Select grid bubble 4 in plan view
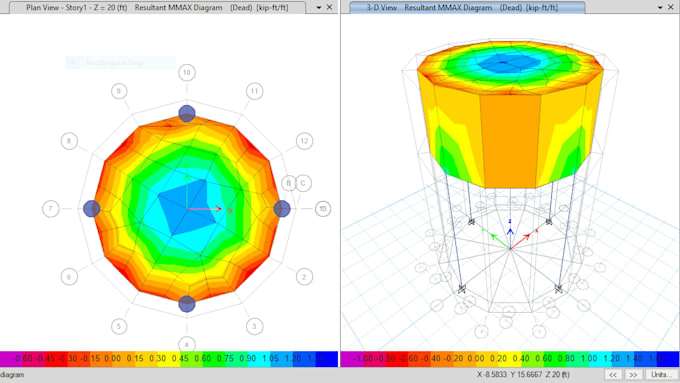This screenshot has height=383, width=680. coord(187,344)
